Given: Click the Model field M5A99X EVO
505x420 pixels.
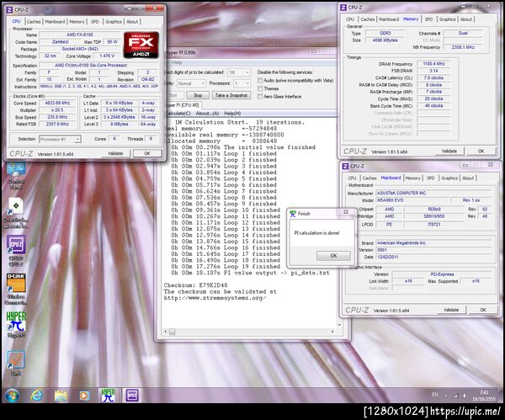Looking at the screenshot, I should pyautogui.click(x=412, y=200).
